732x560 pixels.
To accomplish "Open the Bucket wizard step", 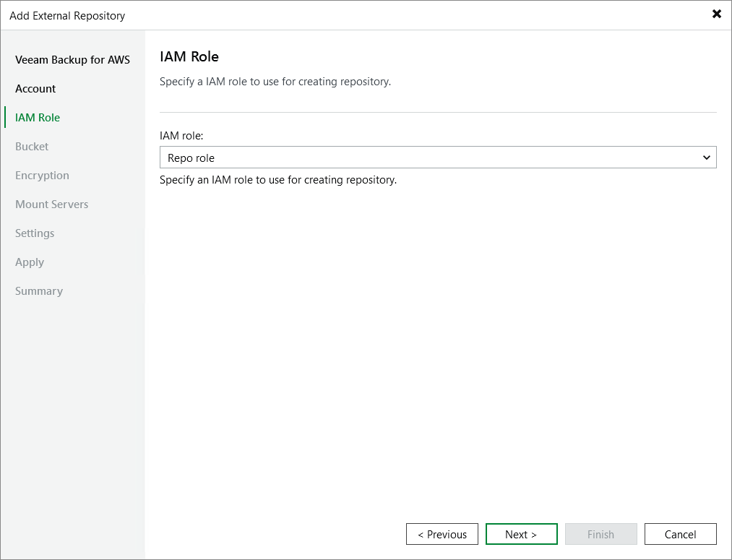I will (32, 147).
